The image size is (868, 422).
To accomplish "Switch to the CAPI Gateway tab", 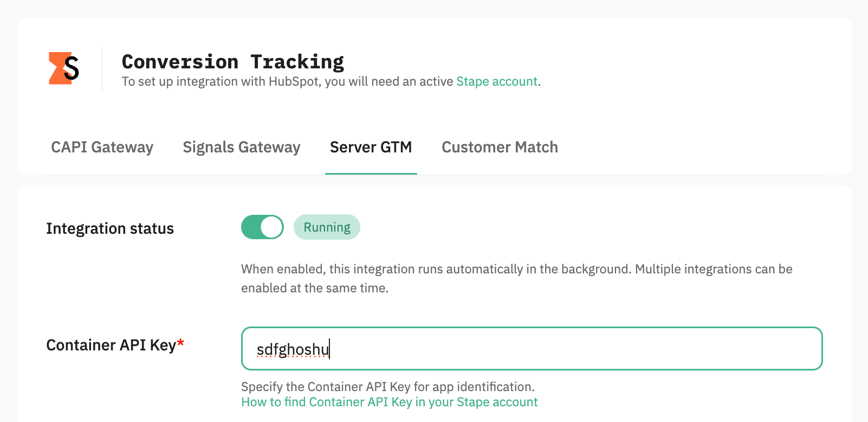I will 102,147.
